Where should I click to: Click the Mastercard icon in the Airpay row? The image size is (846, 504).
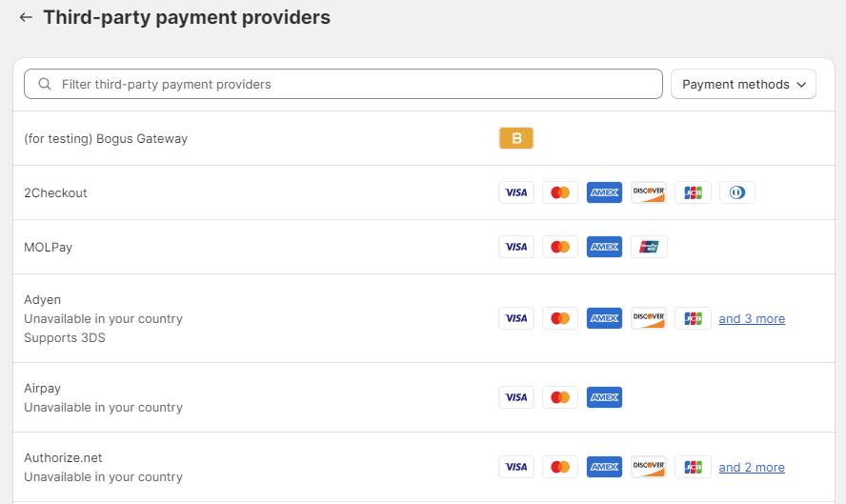point(560,397)
